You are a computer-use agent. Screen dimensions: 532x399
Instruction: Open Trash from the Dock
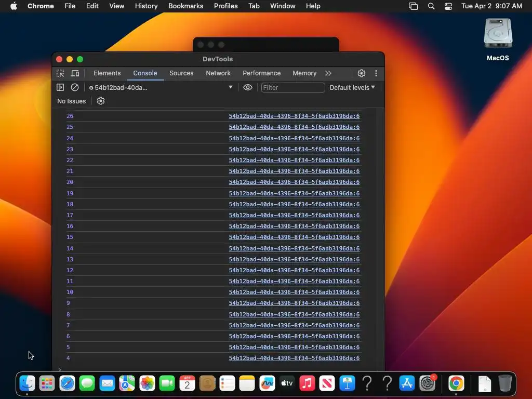505,383
